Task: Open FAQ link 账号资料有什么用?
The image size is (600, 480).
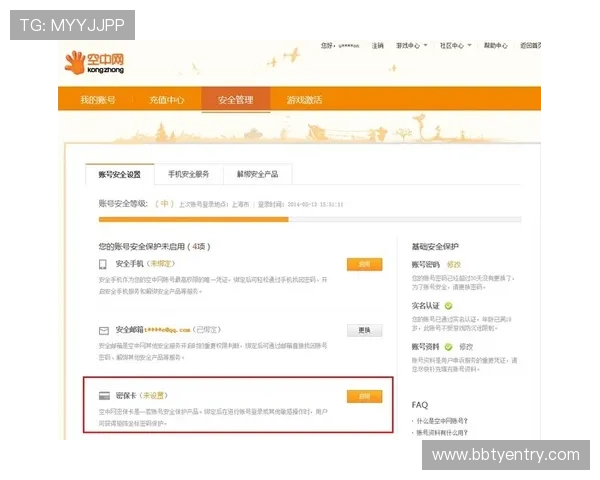Action: tap(442, 433)
